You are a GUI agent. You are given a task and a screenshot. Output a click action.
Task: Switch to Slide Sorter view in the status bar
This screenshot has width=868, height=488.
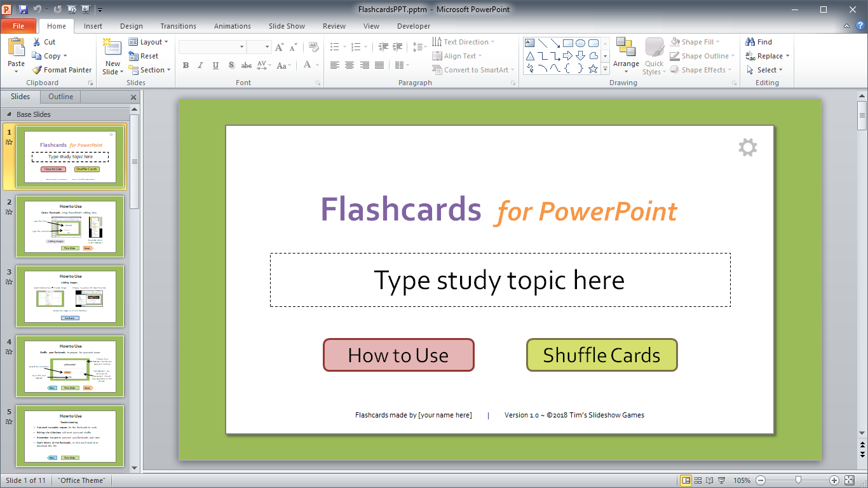click(698, 480)
